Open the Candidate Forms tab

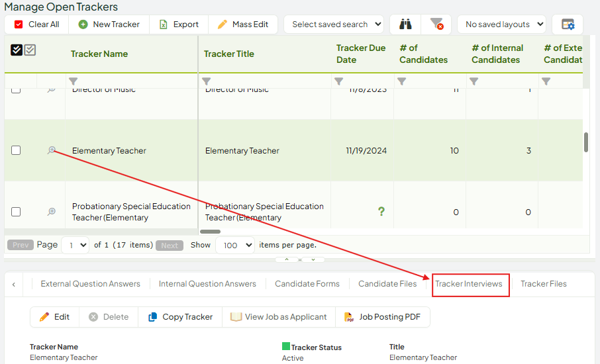(307, 284)
